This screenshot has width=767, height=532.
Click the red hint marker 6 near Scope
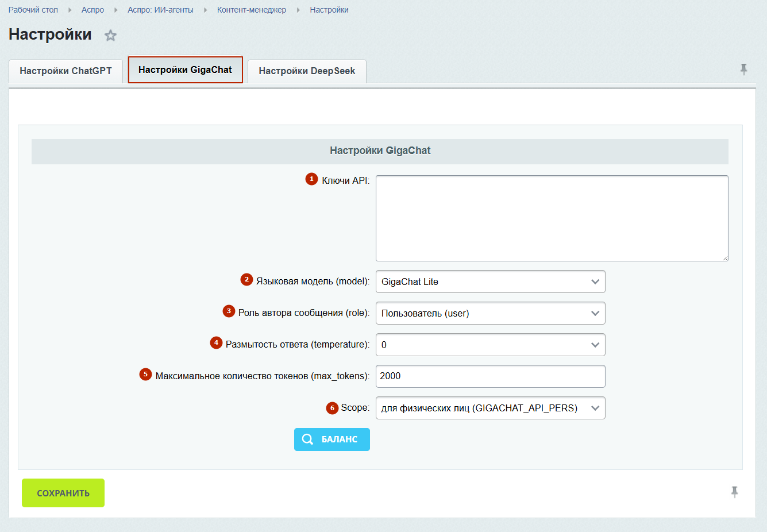(332, 408)
